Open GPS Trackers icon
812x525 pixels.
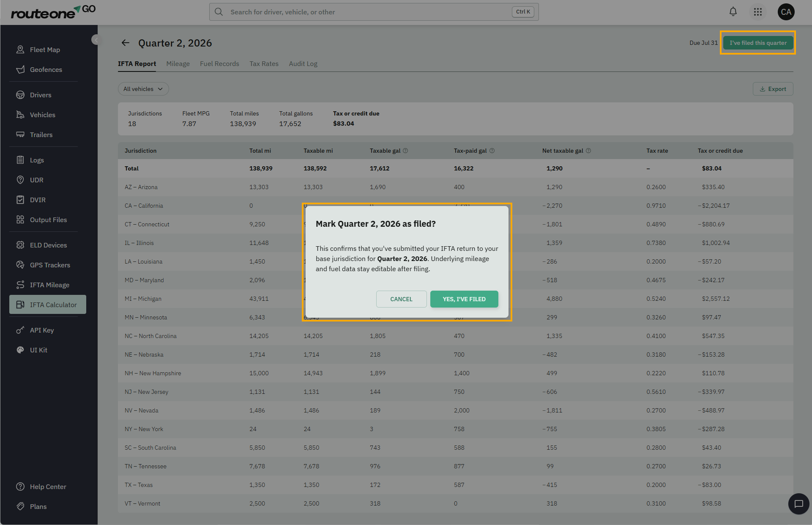click(x=20, y=265)
